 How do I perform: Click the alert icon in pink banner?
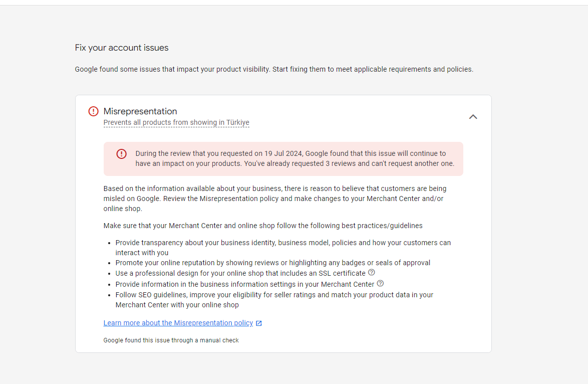(x=121, y=154)
